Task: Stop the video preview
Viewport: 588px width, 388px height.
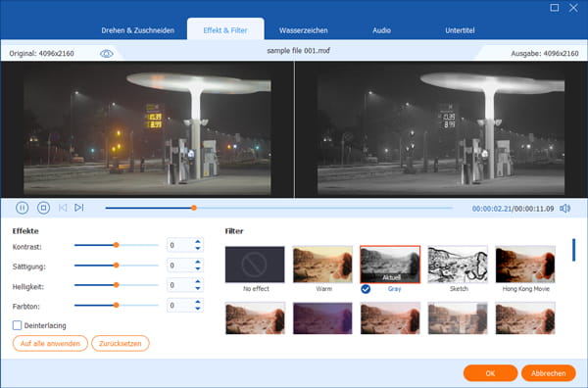Action: pyautogui.click(x=43, y=208)
